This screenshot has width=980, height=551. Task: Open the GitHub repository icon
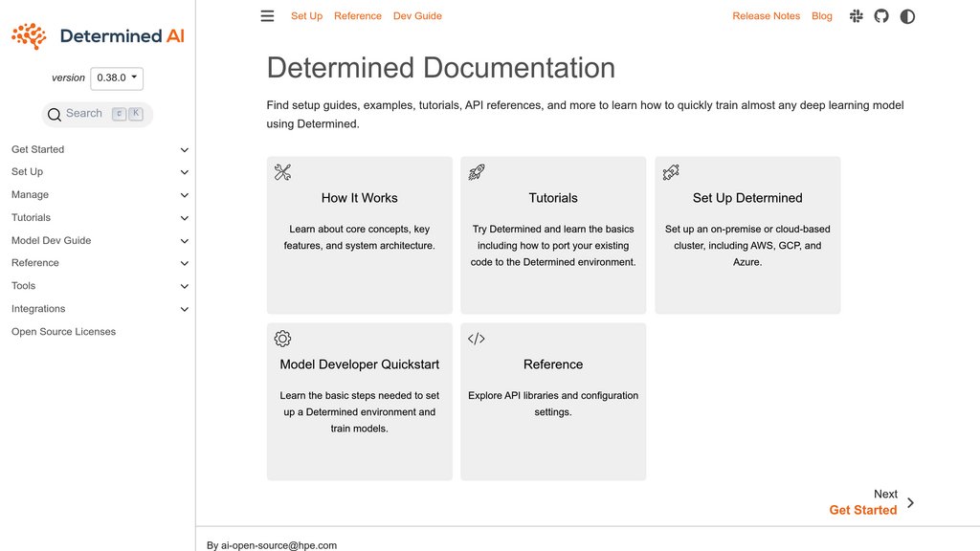(881, 15)
